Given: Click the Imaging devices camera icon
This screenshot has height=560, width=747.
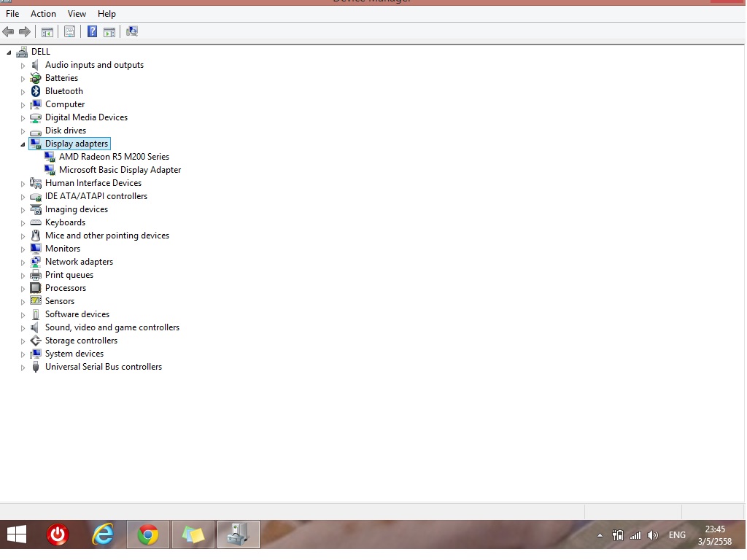Looking at the screenshot, I should (x=36, y=209).
